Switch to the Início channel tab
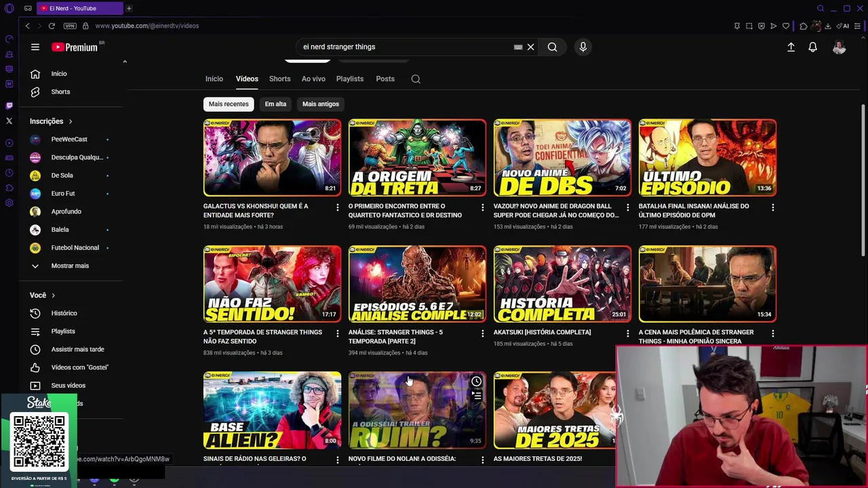 pyautogui.click(x=214, y=79)
